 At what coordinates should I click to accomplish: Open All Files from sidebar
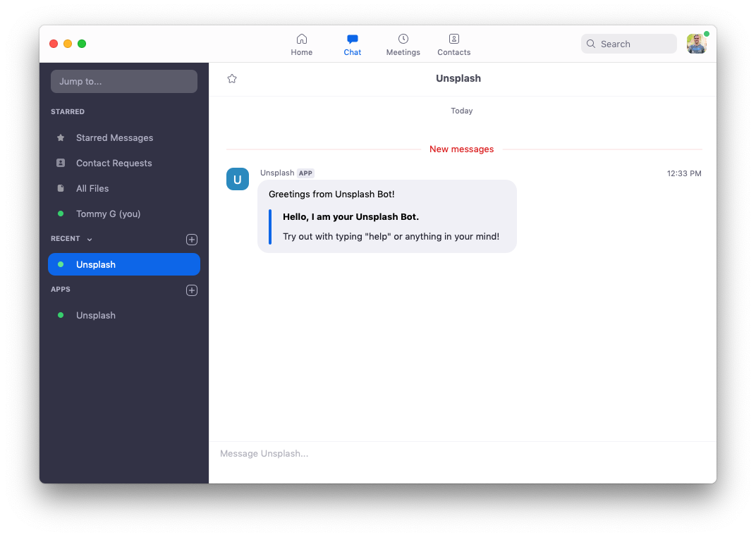94,188
